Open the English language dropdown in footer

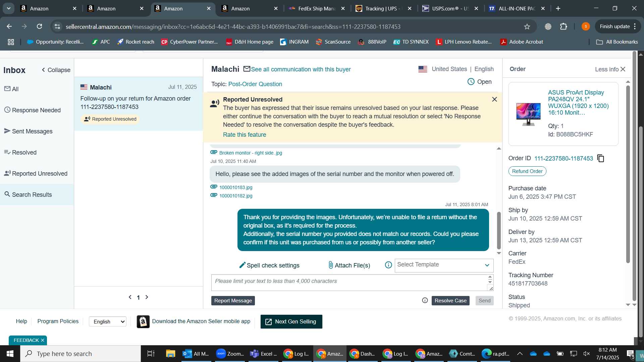point(108,321)
